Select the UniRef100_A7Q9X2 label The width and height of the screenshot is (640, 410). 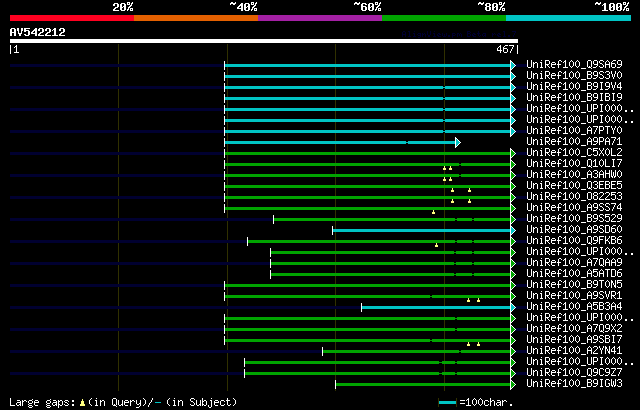click(x=574, y=329)
